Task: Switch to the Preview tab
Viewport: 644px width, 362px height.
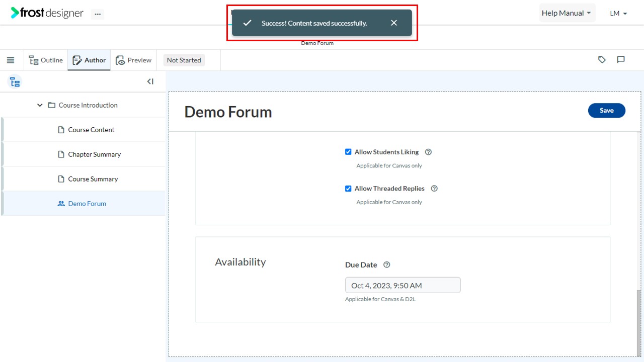Action: (133, 60)
